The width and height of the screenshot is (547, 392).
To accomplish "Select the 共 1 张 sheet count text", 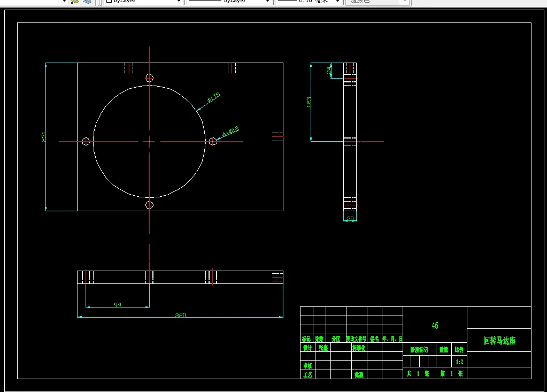I will pos(418,373).
